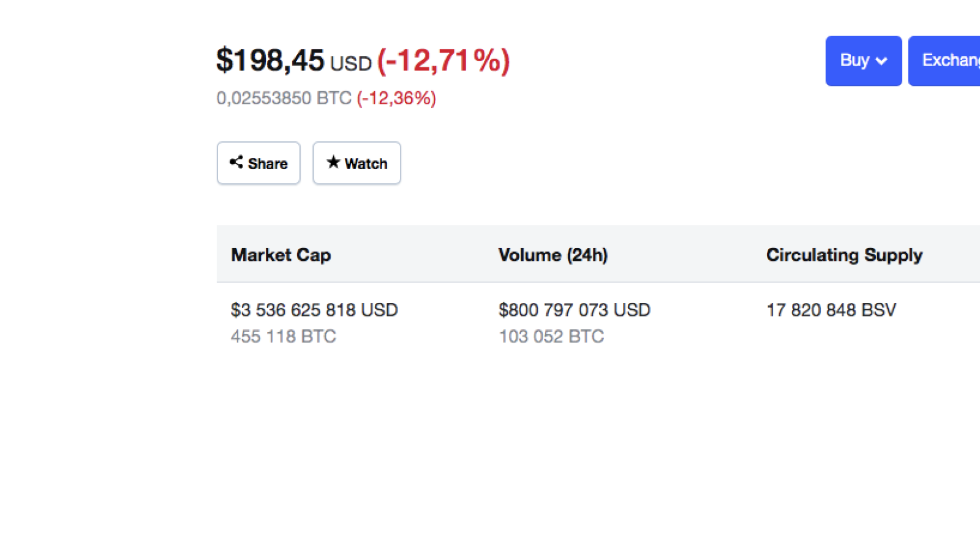Click the USD currency label beside price

[x=351, y=64]
